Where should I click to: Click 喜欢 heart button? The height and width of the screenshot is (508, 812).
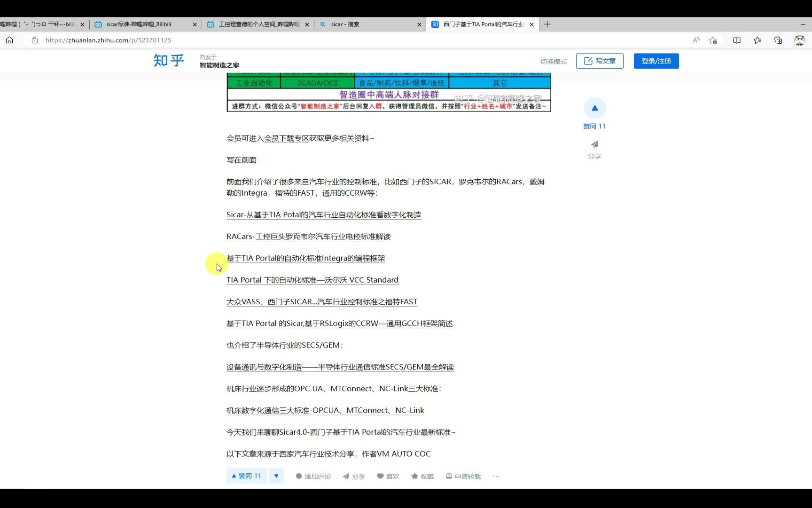tap(388, 476)
